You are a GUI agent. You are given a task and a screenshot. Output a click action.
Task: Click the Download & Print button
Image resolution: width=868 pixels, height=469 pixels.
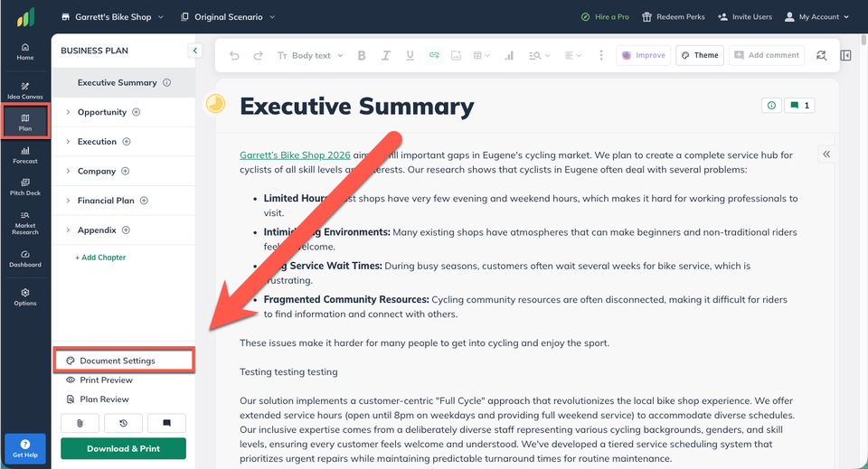pyautogui.click(x=124, y=448)
